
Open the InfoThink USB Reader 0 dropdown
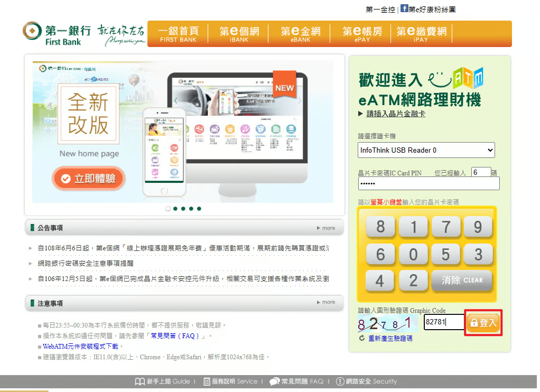426,150
